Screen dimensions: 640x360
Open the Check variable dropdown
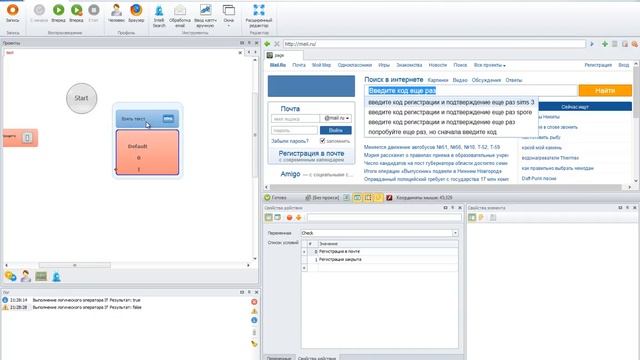coord(455,233)
